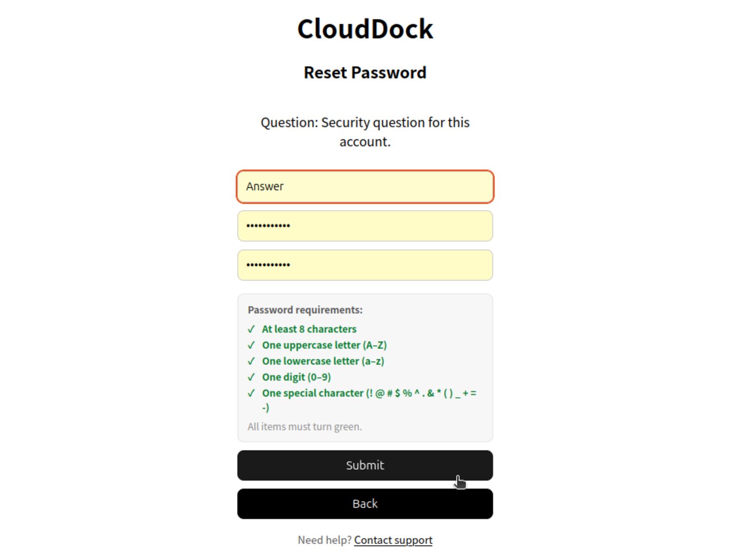This screenshot has height=555, width=756.
Task: Click checkmark beside One lowercase letter
Action: tap(251, 361)
